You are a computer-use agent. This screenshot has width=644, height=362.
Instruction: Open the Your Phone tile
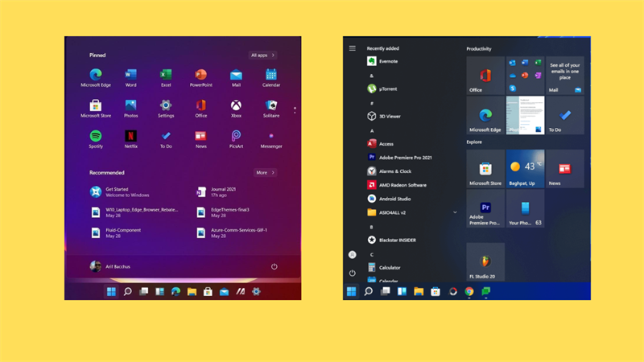[x=526, y=208]
